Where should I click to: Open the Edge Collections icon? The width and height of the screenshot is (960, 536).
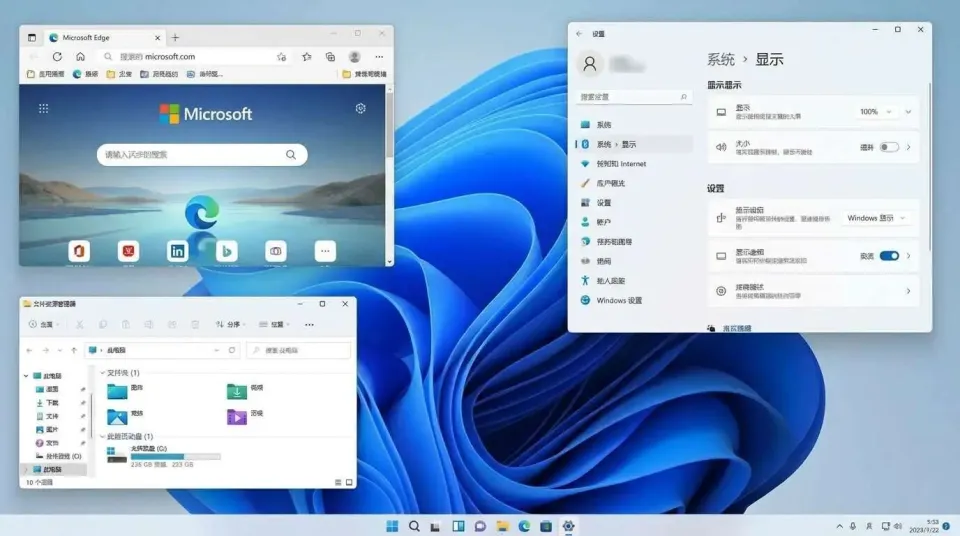[330, 57]
